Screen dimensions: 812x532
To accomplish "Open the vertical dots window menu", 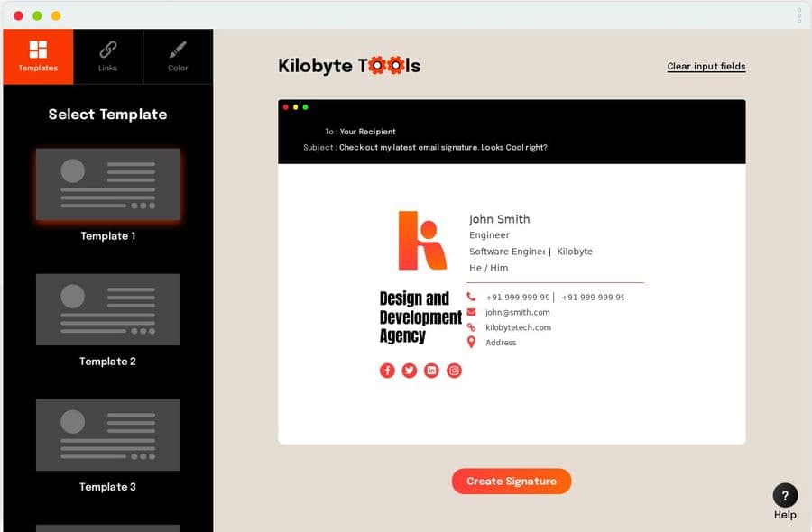I will [799, 15].
